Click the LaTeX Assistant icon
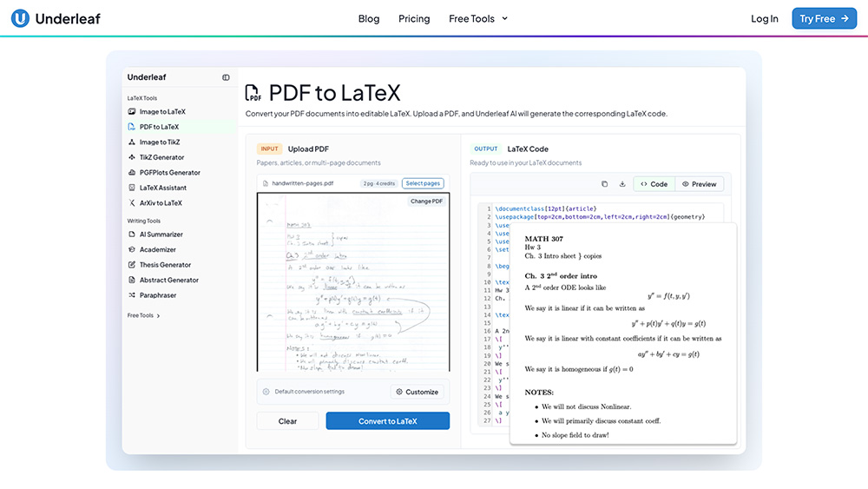The height and width of the screenshot is (489, 868). [x=132, y=188]
